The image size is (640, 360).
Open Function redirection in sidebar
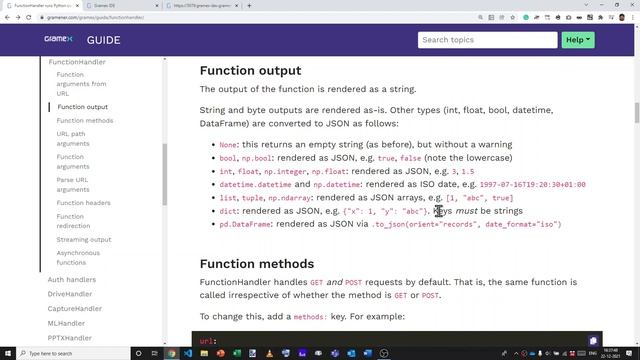pos(73,221)
